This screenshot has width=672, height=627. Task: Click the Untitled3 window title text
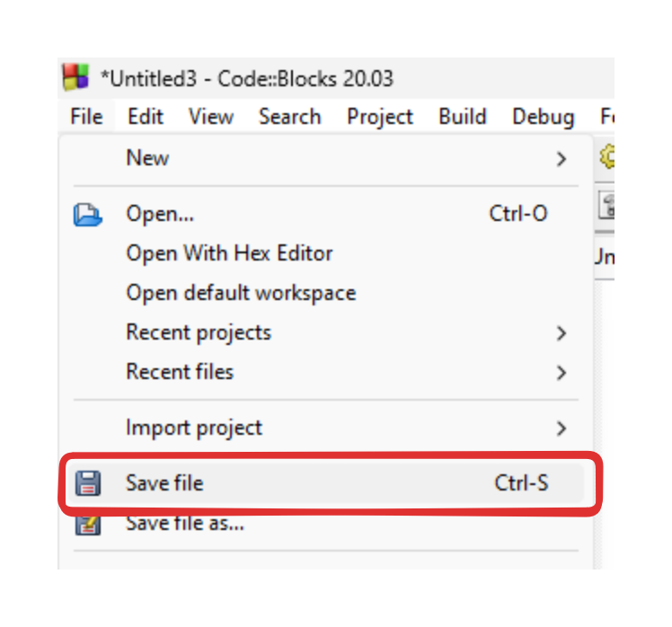[247, 78]
